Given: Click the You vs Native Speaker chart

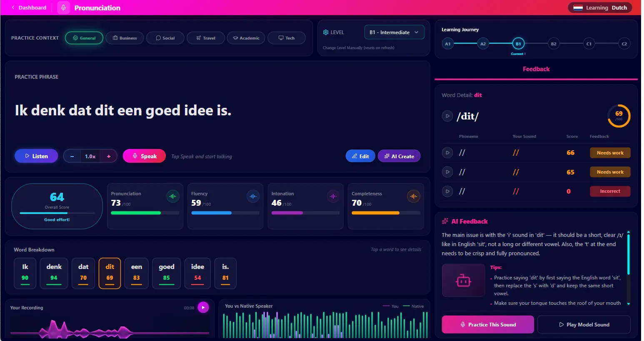Looking at the screenshot, I should (325, 325).
